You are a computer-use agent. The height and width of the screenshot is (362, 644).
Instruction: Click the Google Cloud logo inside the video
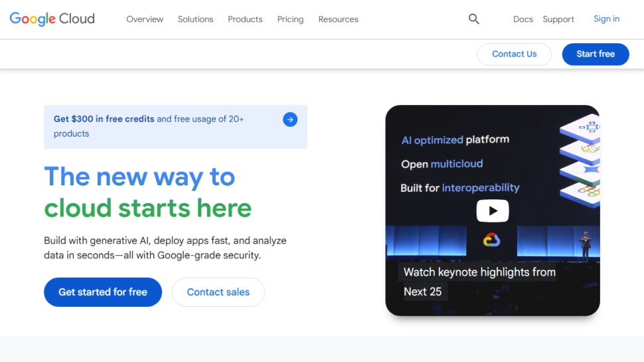[x=491, y=240]
